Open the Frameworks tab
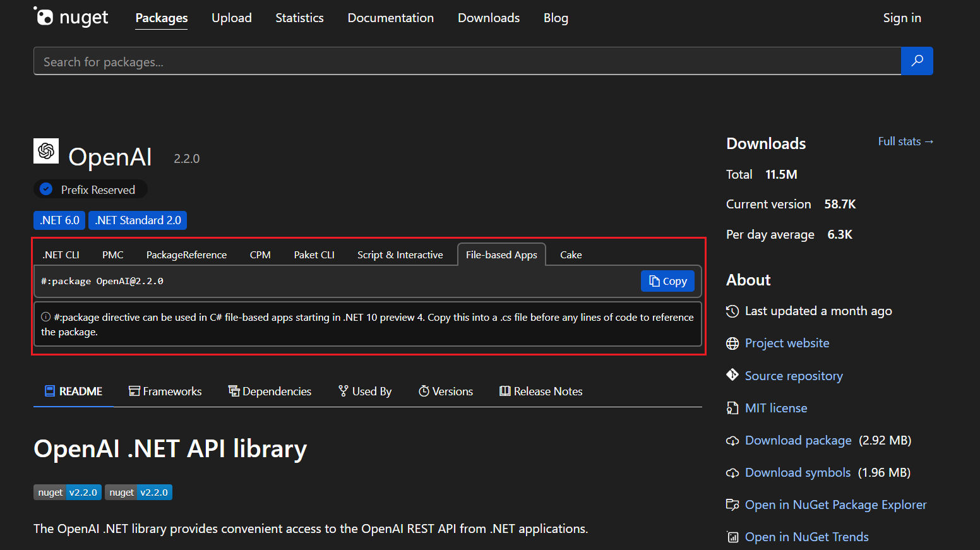This screenshot has width=980, height=550. (x=165, y=392)
